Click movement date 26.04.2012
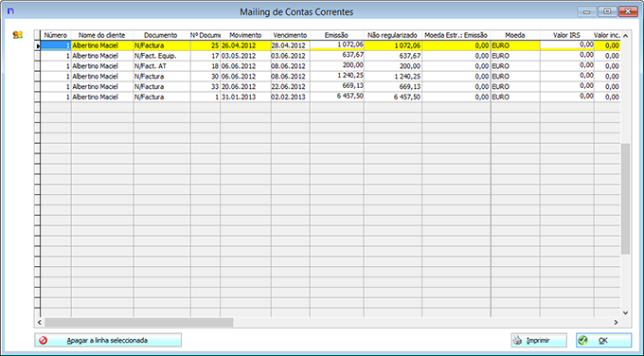The width and height of the screenshot is (644, 356). (x=239, y=45)
